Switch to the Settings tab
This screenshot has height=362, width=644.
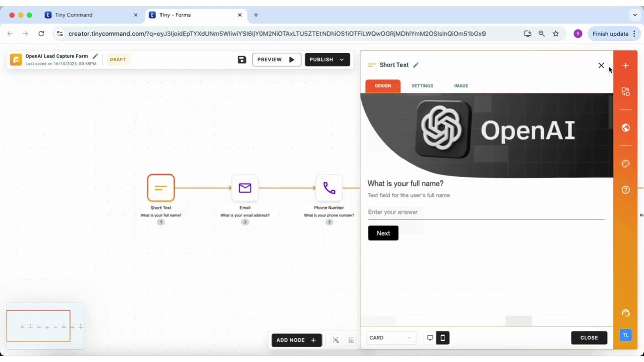click(422, 86)
